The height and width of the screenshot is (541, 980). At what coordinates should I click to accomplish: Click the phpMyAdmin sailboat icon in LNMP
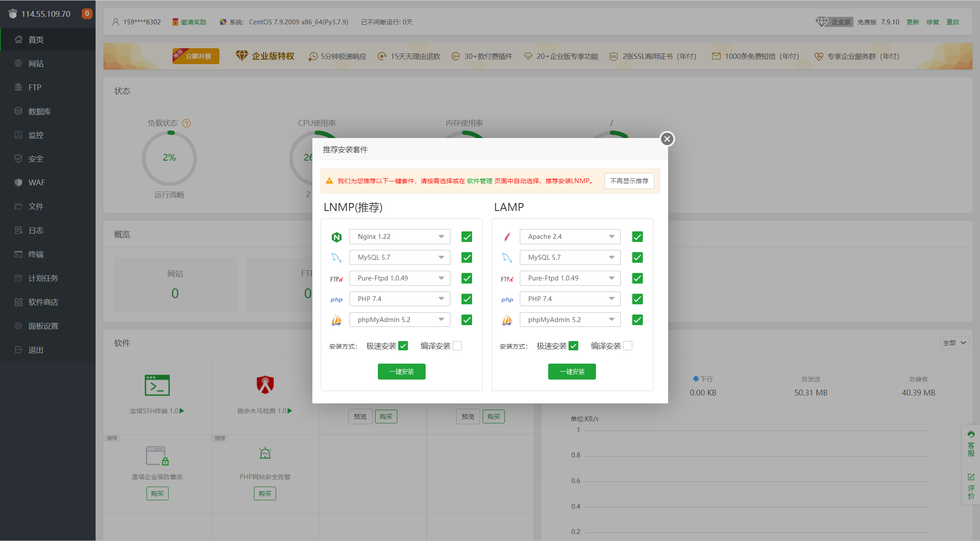click(x=337, y=320)
